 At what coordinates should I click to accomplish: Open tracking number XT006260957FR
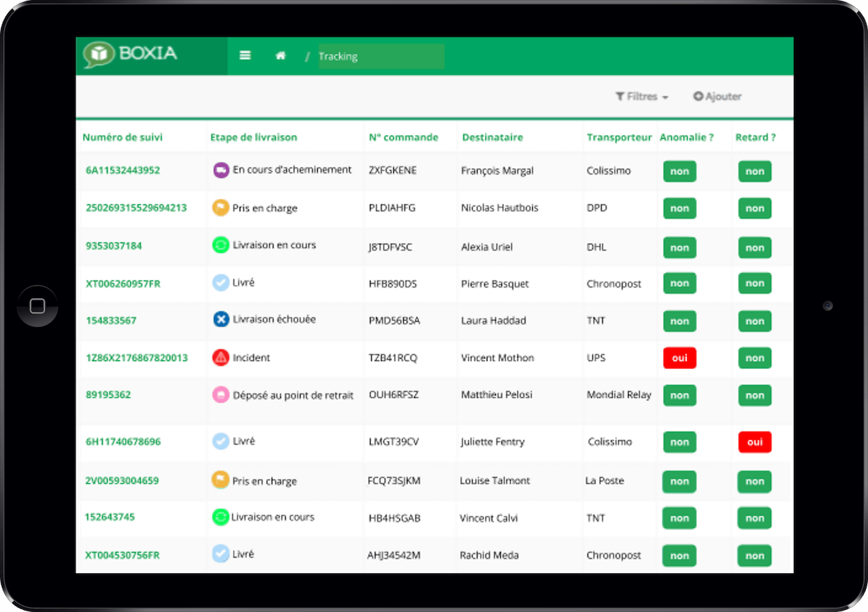123,284
